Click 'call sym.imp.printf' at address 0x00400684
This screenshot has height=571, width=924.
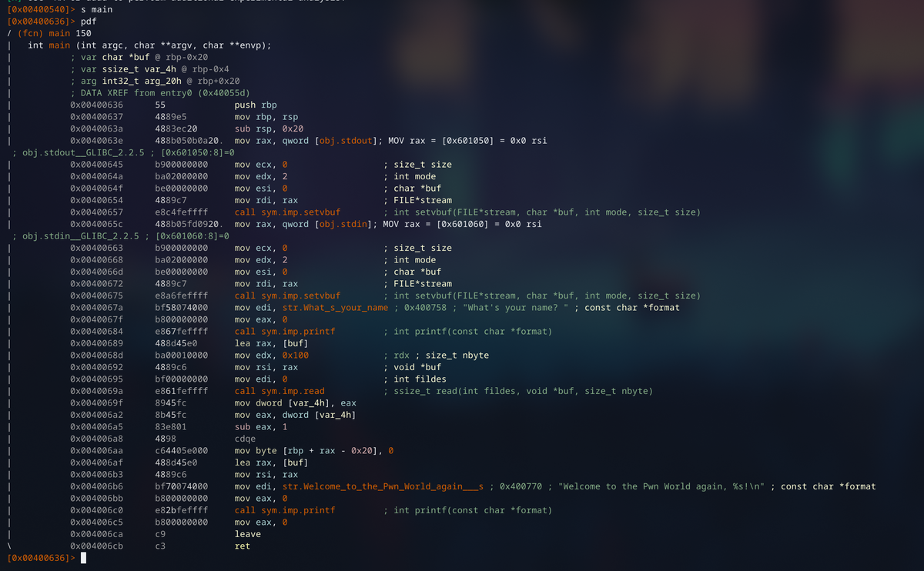coord(285,332)
